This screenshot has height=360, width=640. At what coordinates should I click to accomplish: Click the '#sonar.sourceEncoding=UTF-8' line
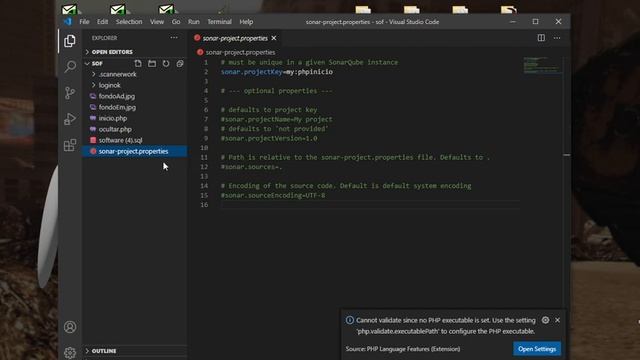click(x=273, y=196)
